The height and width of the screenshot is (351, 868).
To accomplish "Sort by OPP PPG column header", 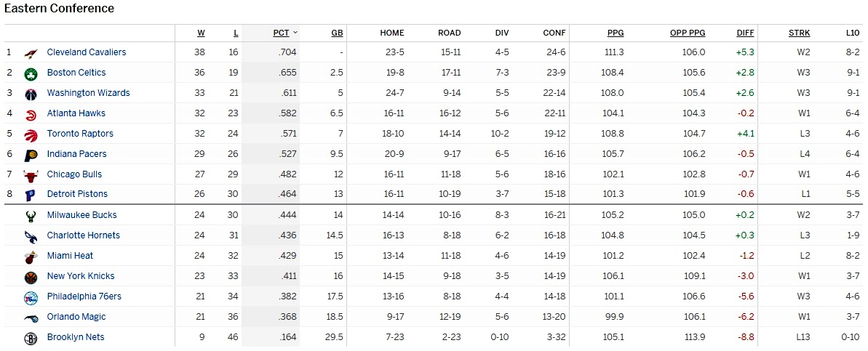I will (688, 33).
